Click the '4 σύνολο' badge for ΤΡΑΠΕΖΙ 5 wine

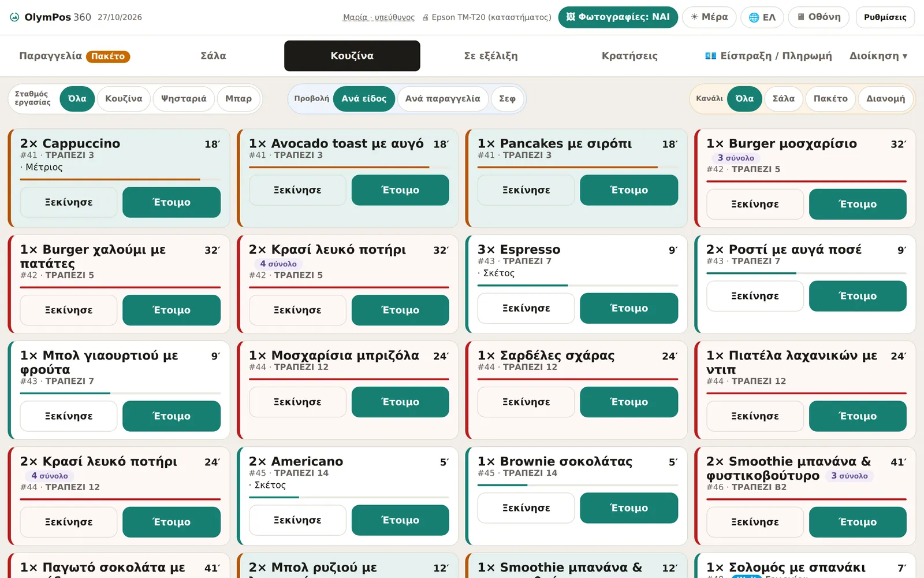click(278, 264)
